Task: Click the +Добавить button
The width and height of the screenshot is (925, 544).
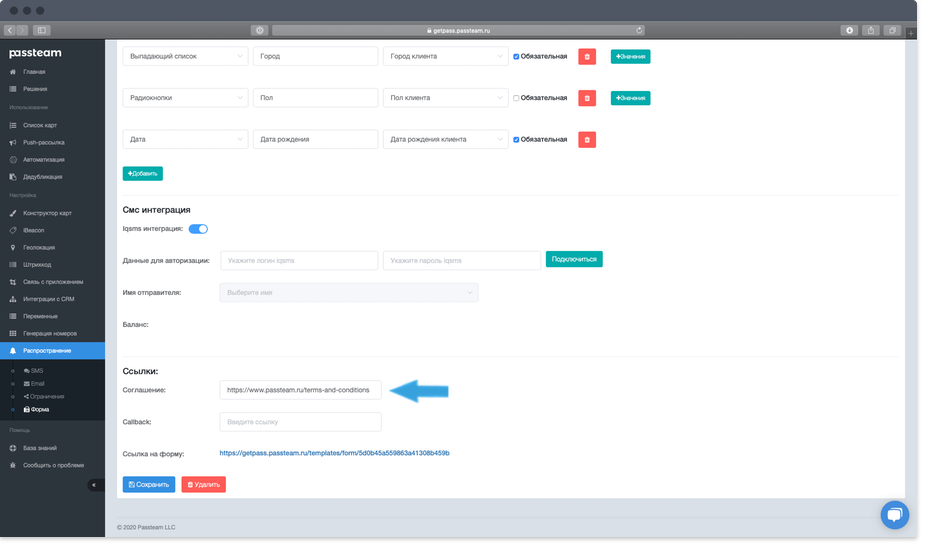Action: click(143, 174)
